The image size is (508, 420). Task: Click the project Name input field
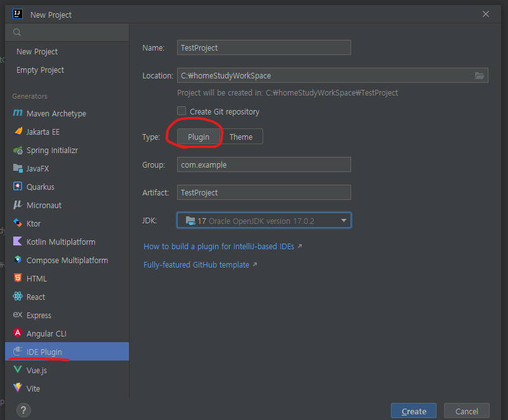(x=264, y=47)
